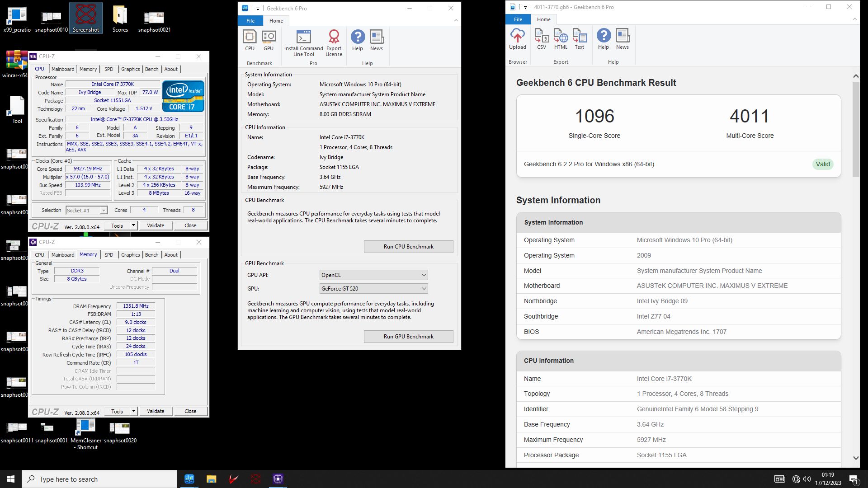The height and width of the screenshot is (488, 868).
Task: Click the 1096 Single-Core Score
Action: pyautogui.click(x=594, y=116)
